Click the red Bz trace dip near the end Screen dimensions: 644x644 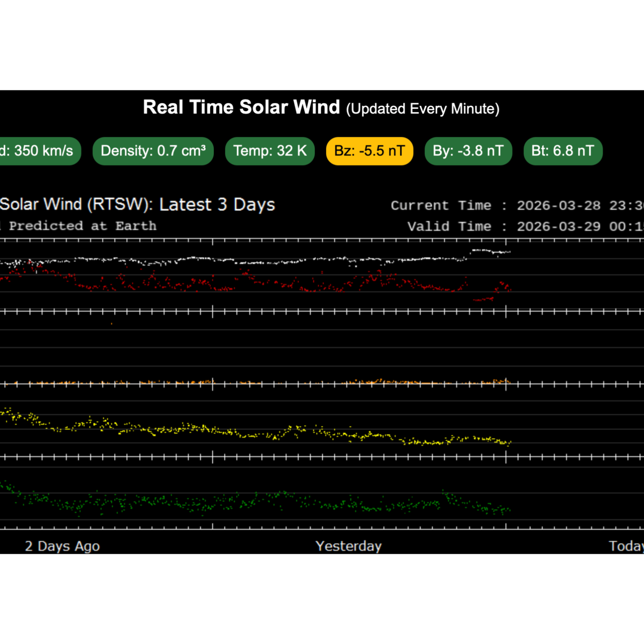(x=482, y=299)
